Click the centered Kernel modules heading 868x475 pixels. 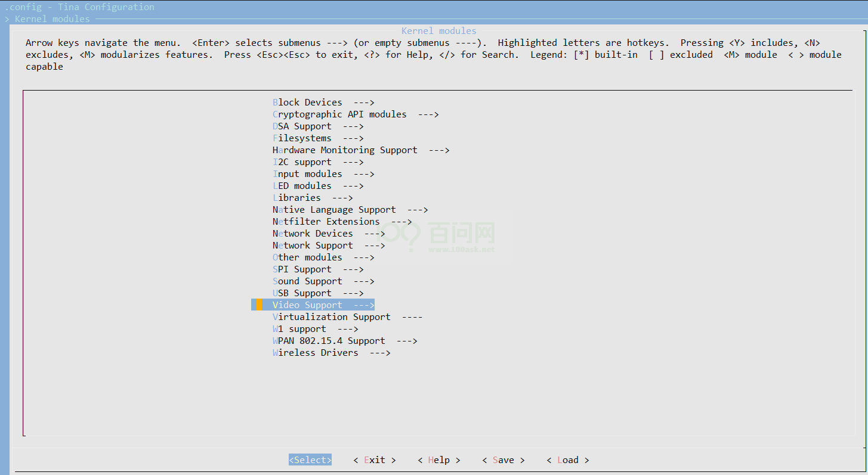click(x=439, y=31)
